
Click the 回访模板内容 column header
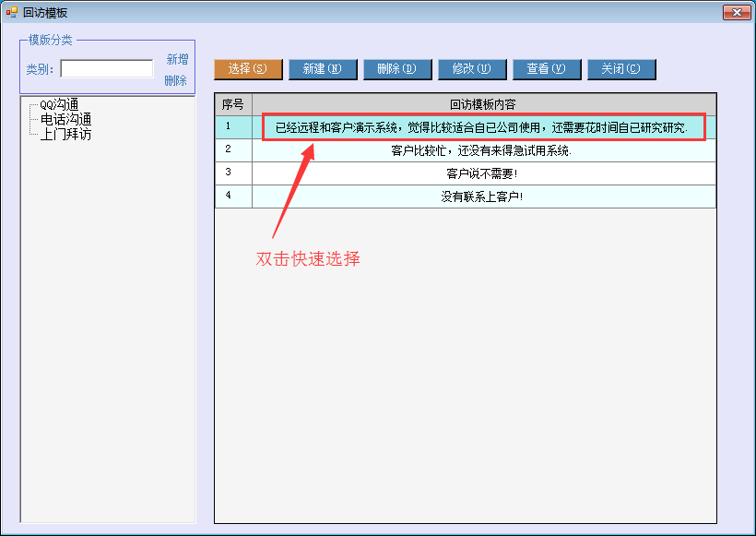(484, 104)
